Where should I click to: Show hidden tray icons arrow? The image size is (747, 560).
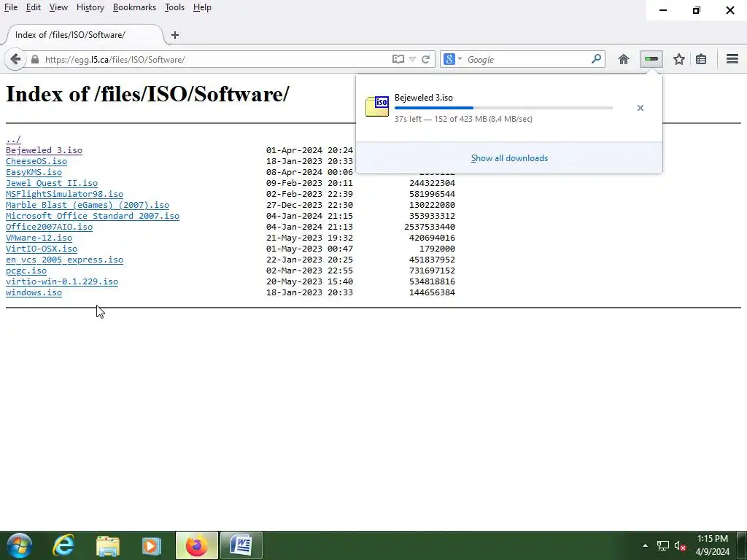645,545
